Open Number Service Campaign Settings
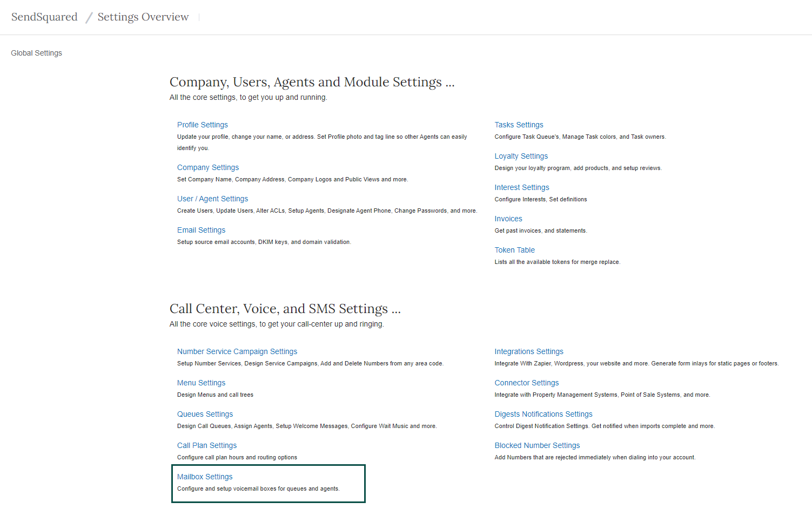The width and height of the screenshot is (812, 509). [x=237, y=351]
